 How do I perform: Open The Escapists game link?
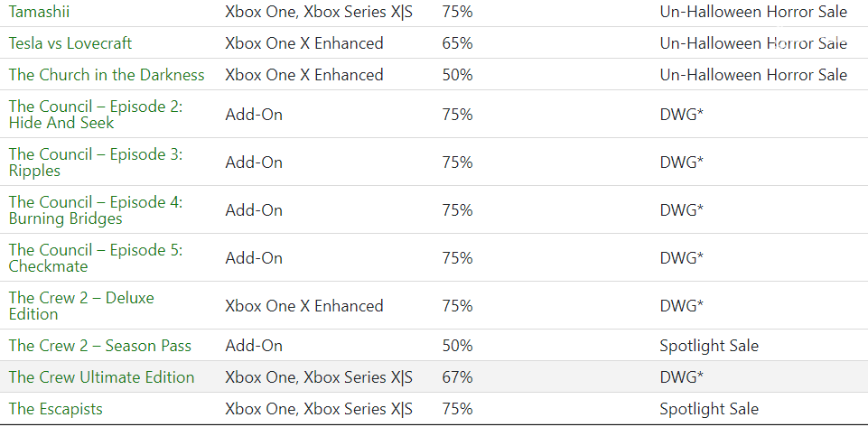(x=56, y=409)
